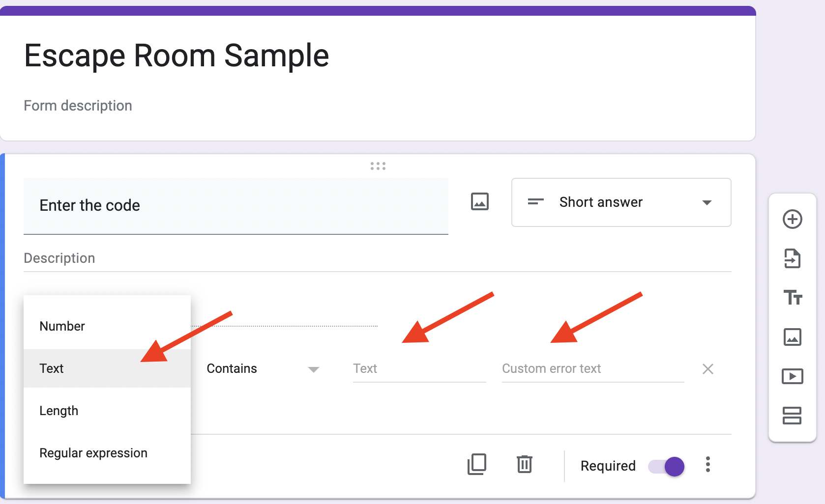Select Regular expression from the validation menu
The height and width of the screenshot is (504, 825).
click(93, 452)
